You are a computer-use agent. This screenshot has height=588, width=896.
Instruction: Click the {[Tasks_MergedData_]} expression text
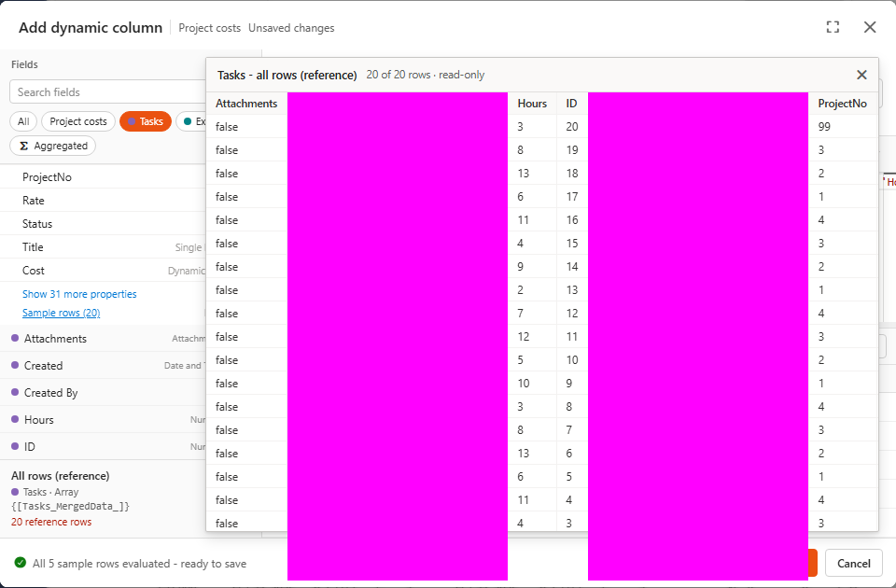pyautogui.click(x=70, y=506)
